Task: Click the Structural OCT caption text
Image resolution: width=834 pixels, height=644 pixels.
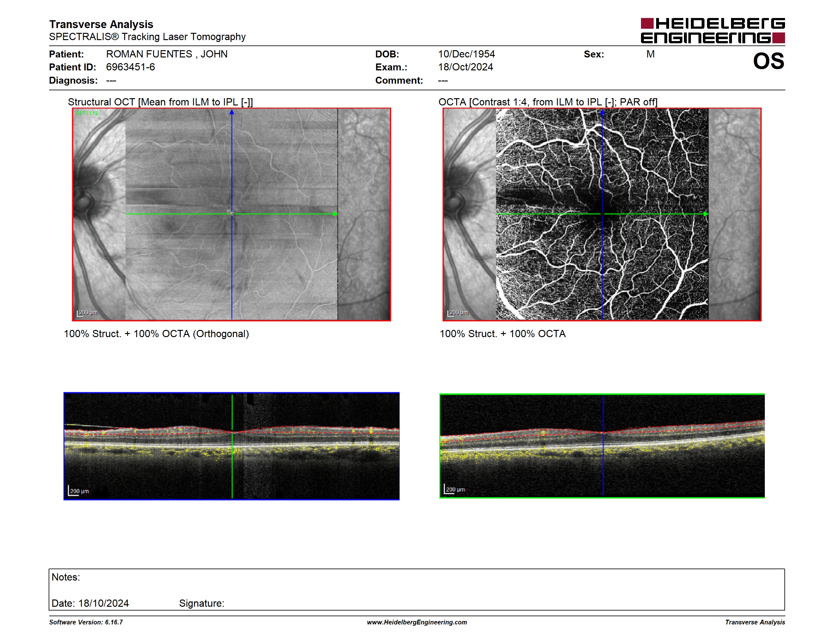Action: (160, 102)
